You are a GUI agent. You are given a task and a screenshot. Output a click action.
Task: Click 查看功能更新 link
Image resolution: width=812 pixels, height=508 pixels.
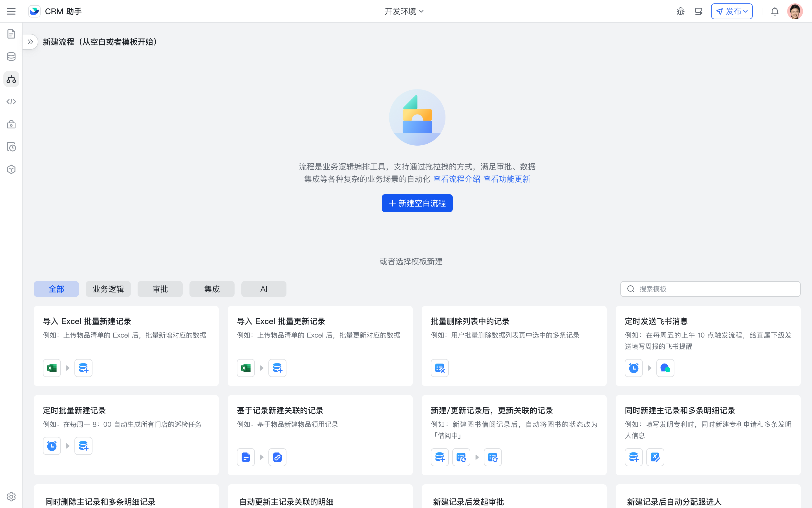507,179
